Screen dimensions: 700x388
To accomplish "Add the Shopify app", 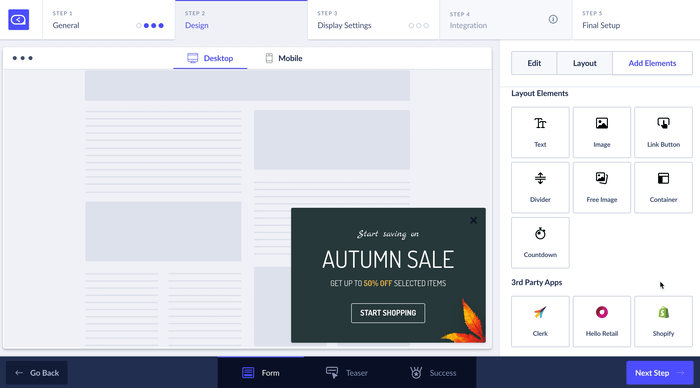I will coord(663,321).
